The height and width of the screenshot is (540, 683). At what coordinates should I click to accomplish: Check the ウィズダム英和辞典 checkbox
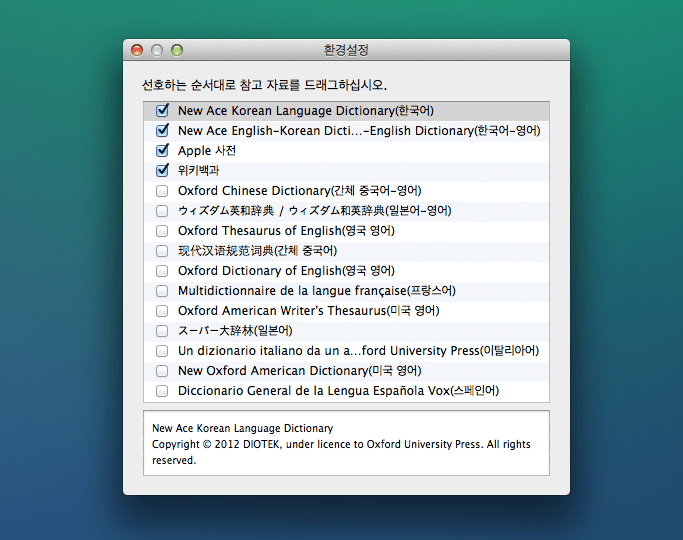click(162, 211)
